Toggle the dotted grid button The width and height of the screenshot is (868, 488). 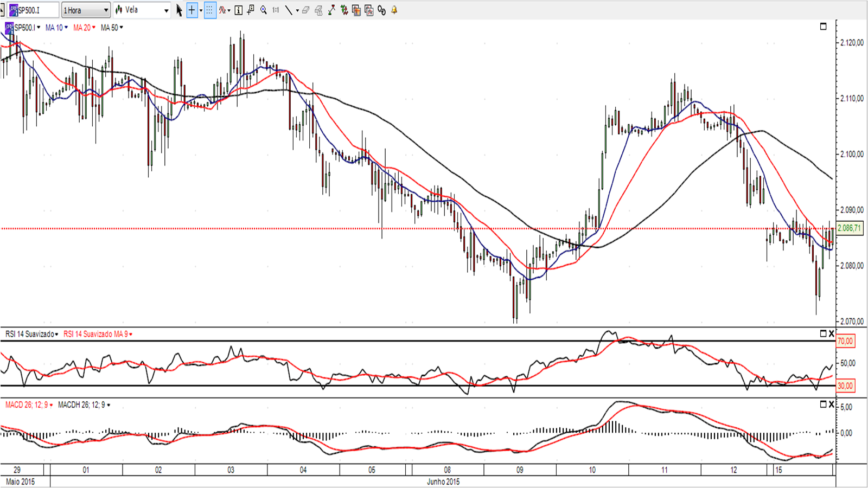pos(209,10)
